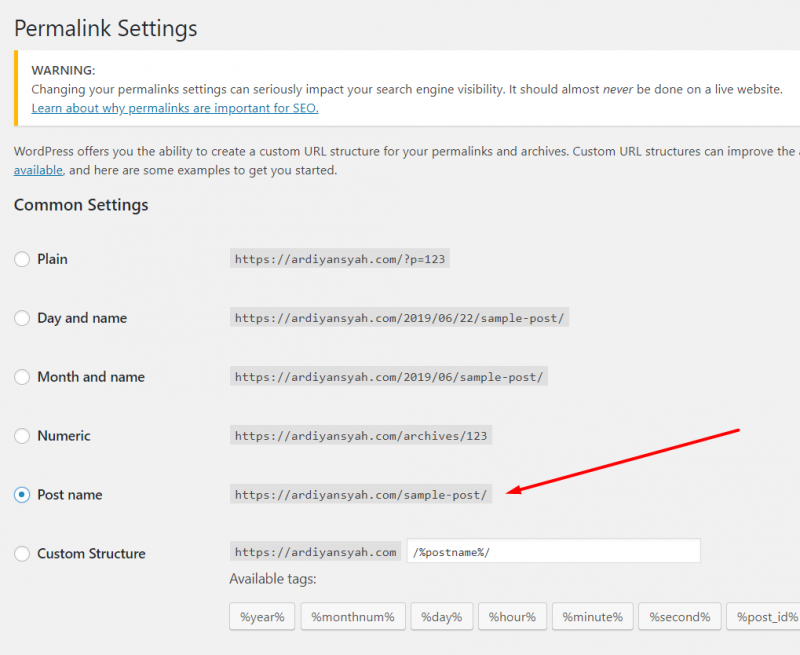Choose the Day and name radio option
Screen dimensions: 800x655
22,318
